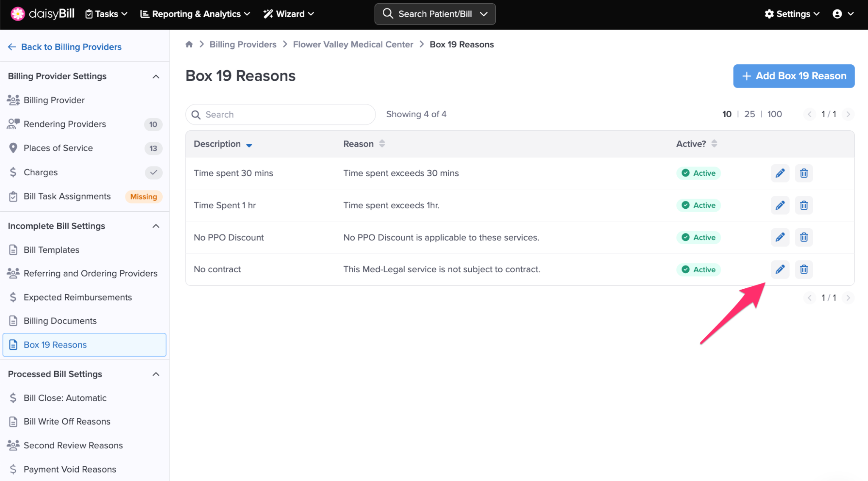Viewport: 868px width, 481px height.
Task: Sort the table by Active? column
Action: click(714, 144)
